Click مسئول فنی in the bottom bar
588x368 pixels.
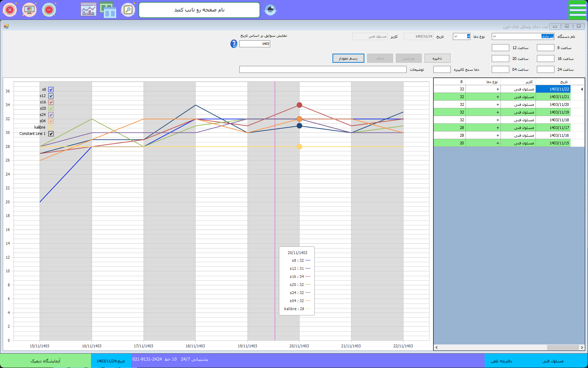point(553,361)
